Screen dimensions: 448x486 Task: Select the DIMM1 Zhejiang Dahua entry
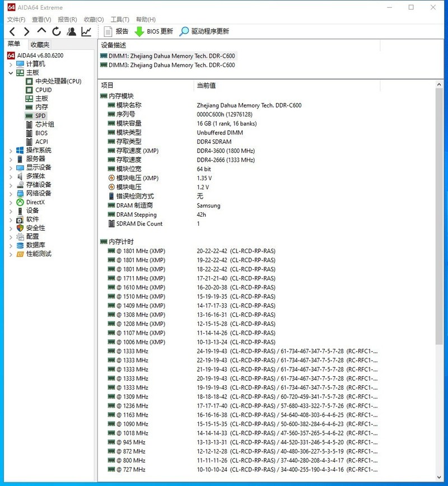[168, 56]
